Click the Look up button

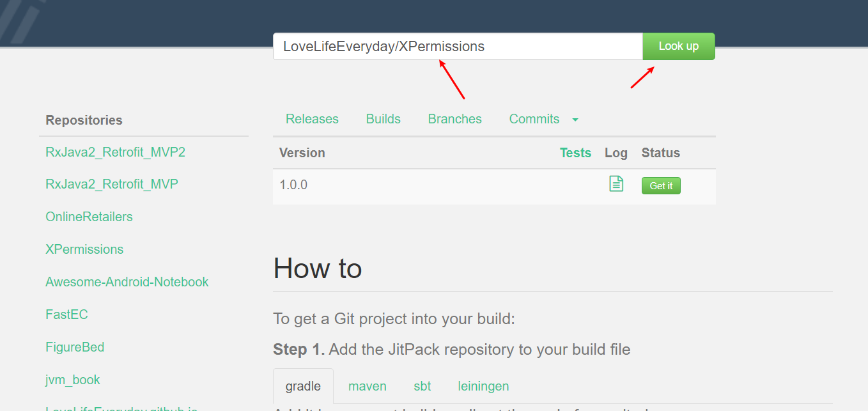click(x=679, y=46)
